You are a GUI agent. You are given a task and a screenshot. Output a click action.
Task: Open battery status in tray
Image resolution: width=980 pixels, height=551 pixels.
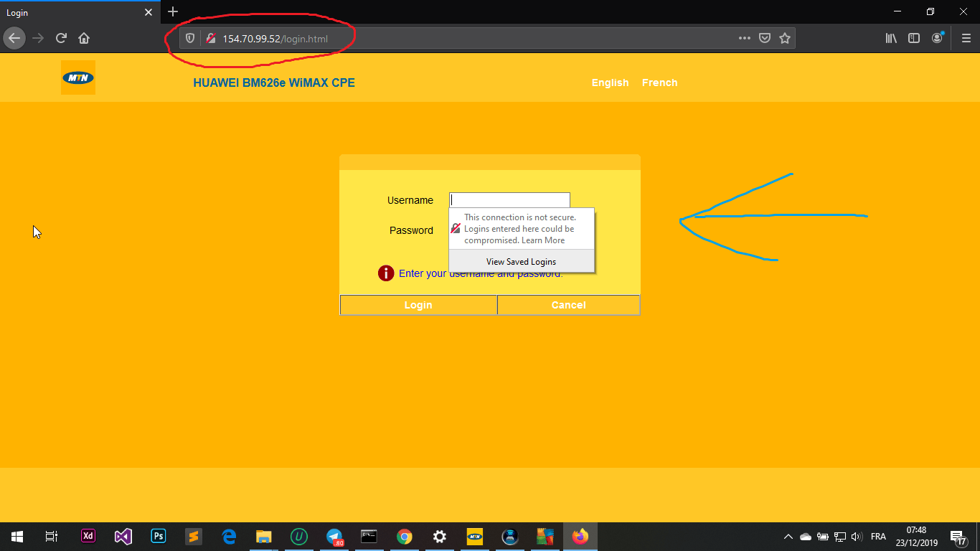[823, 537]
